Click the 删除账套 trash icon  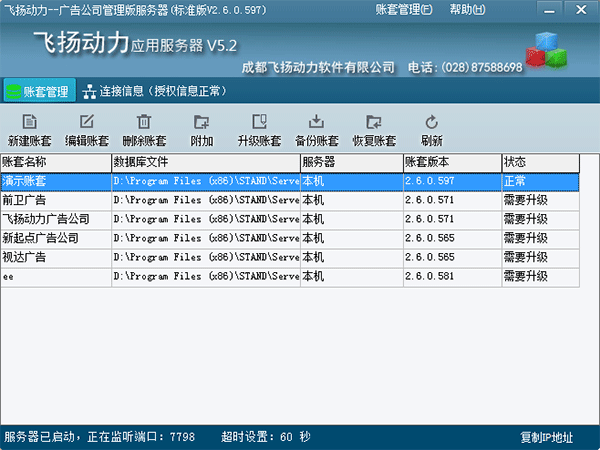[144, 122]
